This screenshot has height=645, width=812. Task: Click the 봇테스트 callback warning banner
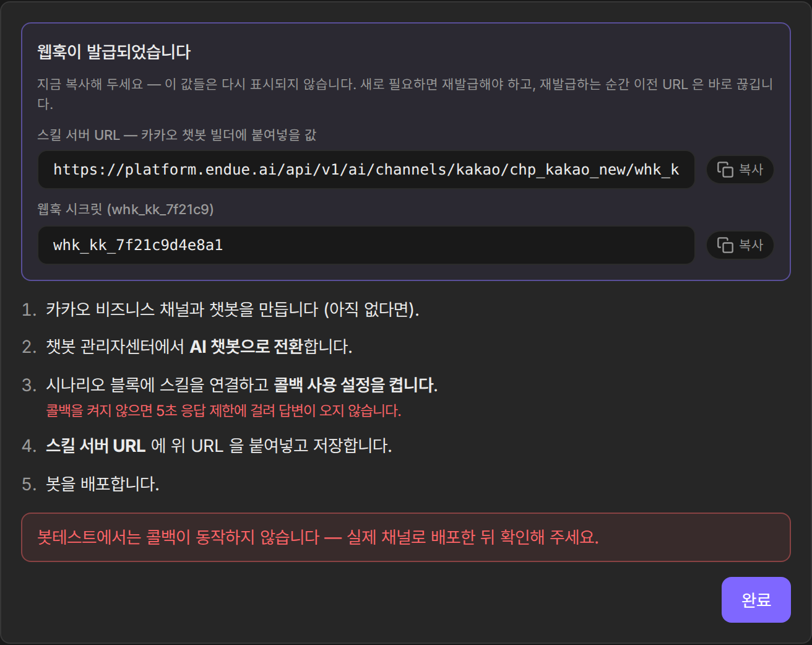click(x=406, y=537)
